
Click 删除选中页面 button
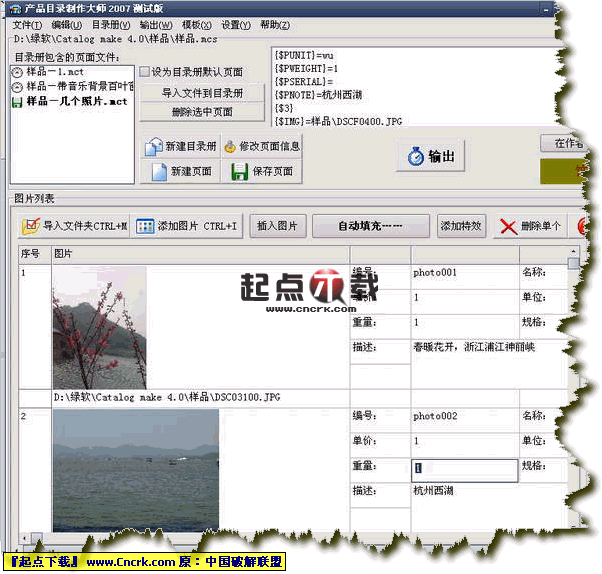(202, 112)
